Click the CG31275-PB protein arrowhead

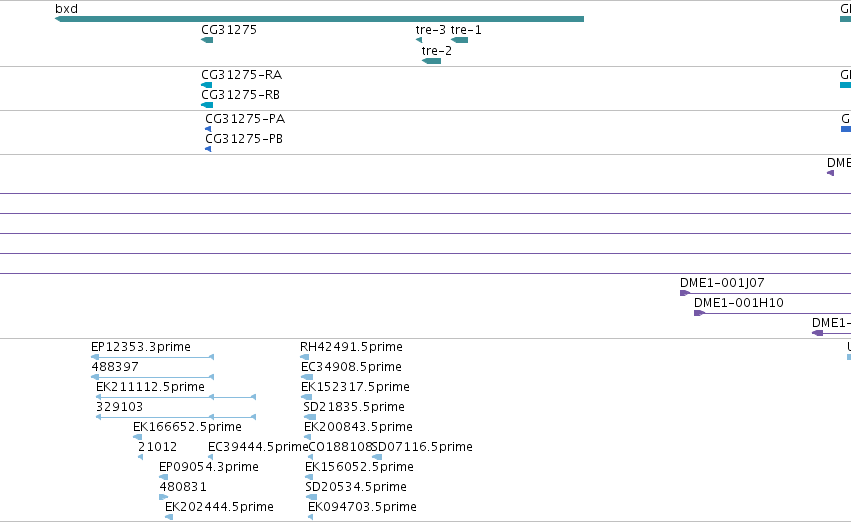[x=208, y=149]
